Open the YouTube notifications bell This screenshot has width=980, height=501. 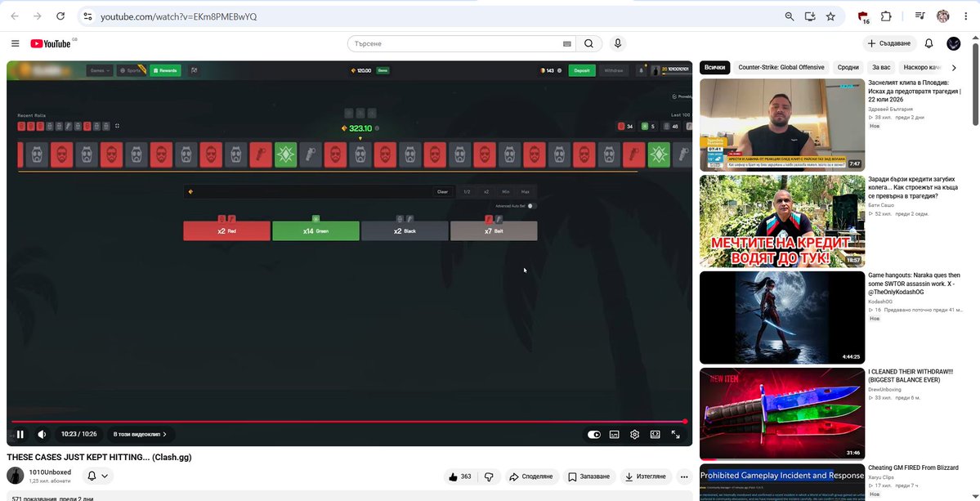click(x=929, y=43)
